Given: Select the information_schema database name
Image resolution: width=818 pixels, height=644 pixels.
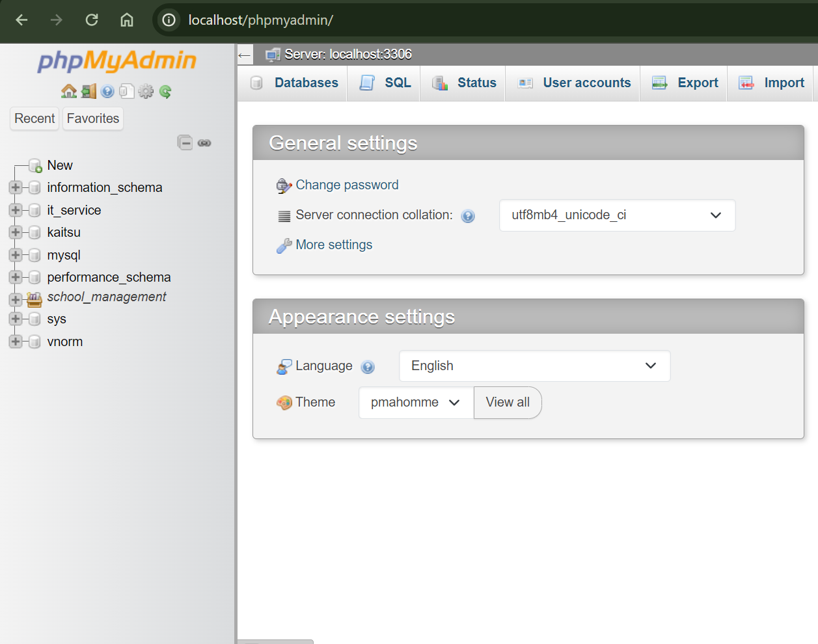Looking at the screenshot, I should pos(105,187).
